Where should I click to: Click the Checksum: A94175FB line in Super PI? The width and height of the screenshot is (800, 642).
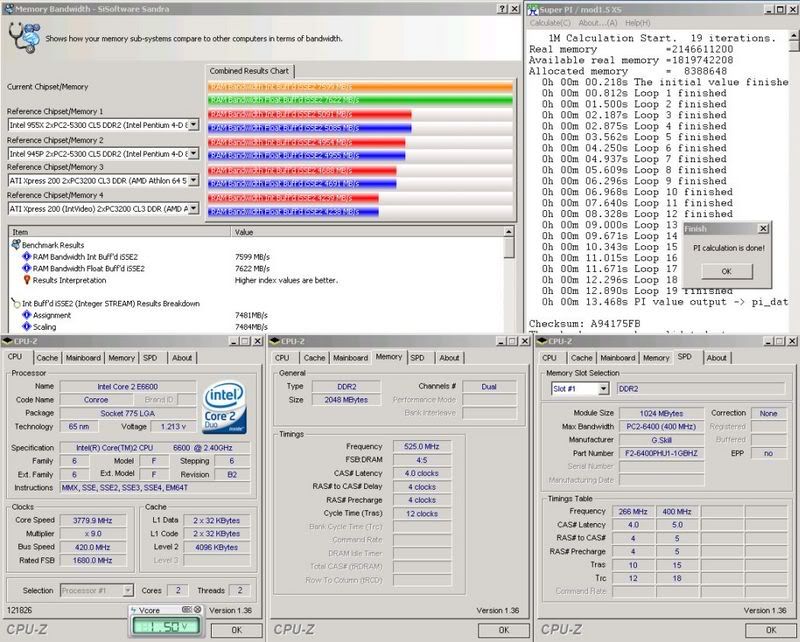tap(584, 324)
